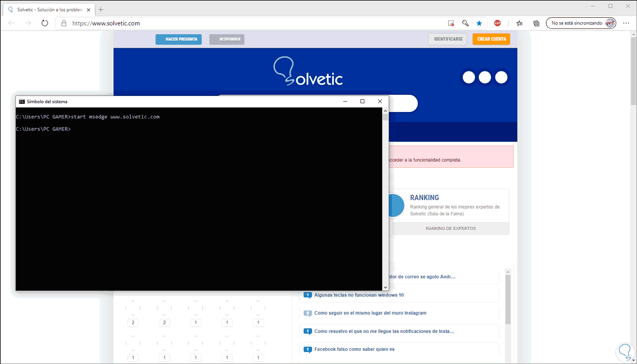The image size is (637, 364).
Task: Open the Adblock Plus extension
Action: point(497,23)
